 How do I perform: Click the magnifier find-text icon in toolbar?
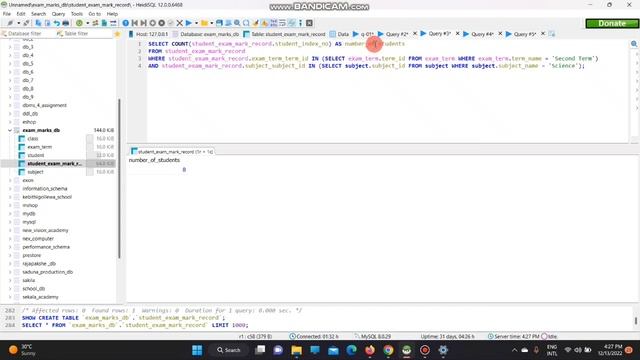[x=237, y=23]
